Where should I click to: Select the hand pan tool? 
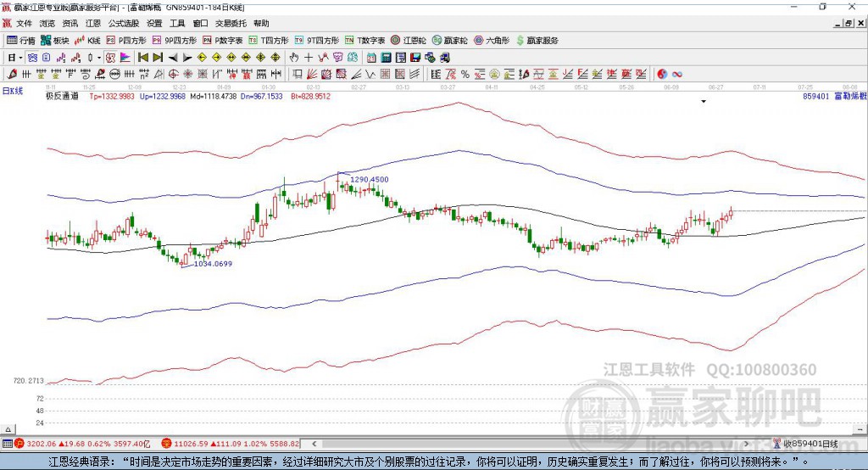pos(294,58)
